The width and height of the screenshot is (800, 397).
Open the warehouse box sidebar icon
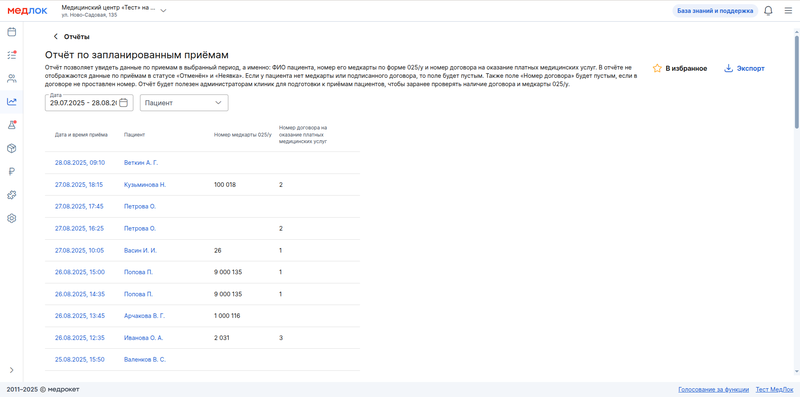[11, 148]
